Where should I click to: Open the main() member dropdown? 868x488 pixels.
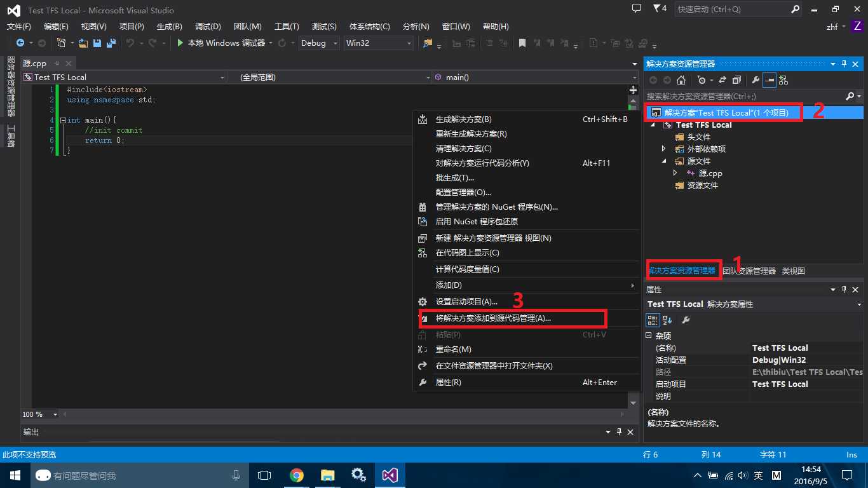coord(633,77)
